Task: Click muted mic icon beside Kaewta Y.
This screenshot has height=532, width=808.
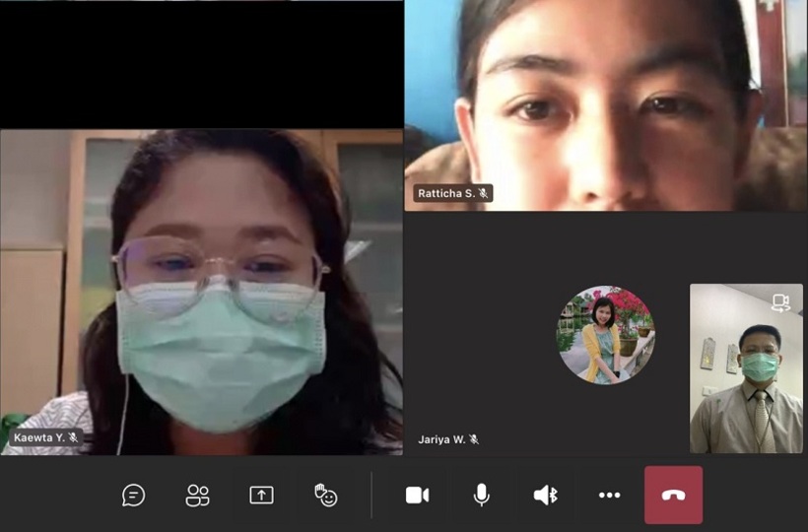Action: click(x=73, y=437)
